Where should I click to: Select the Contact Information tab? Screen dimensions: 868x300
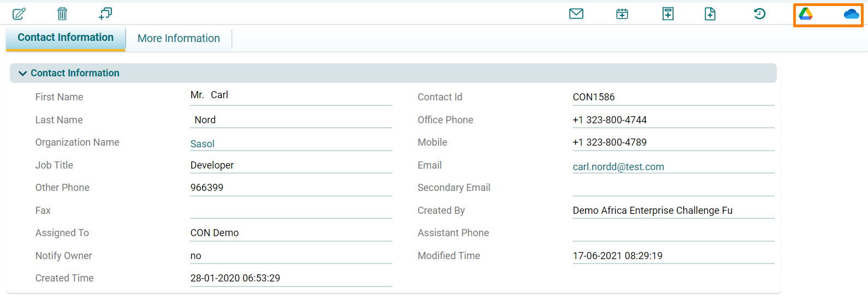(x=66, y=38)
